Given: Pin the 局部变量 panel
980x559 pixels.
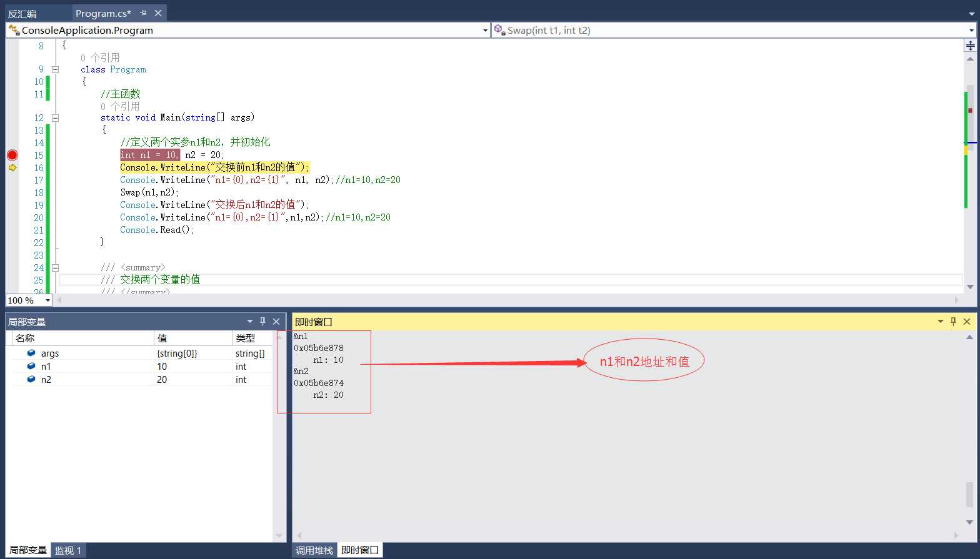Looking at the screenshot, I should [262, 321].
